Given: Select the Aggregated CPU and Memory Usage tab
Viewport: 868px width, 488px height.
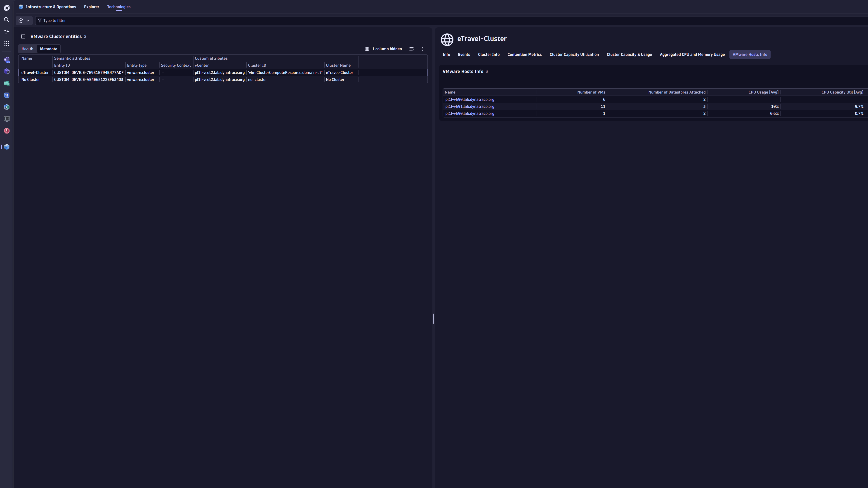Looking at the screenshot, I should coord(692,54).
